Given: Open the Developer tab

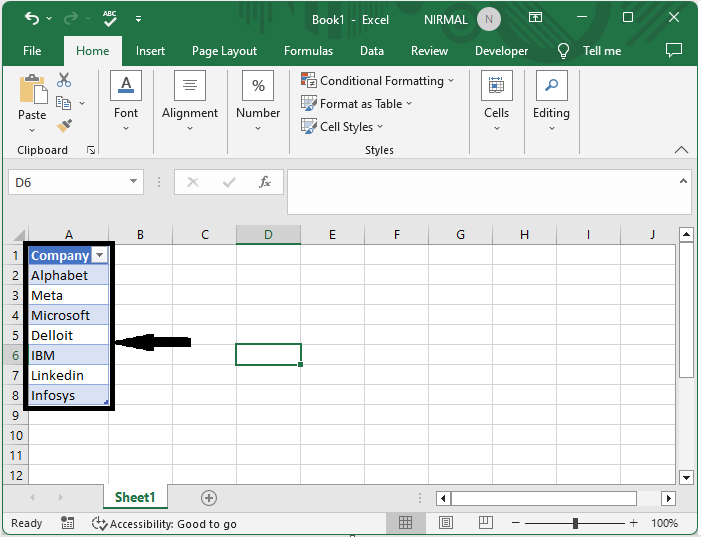Looking at the screenshot, I should point(502,51).
